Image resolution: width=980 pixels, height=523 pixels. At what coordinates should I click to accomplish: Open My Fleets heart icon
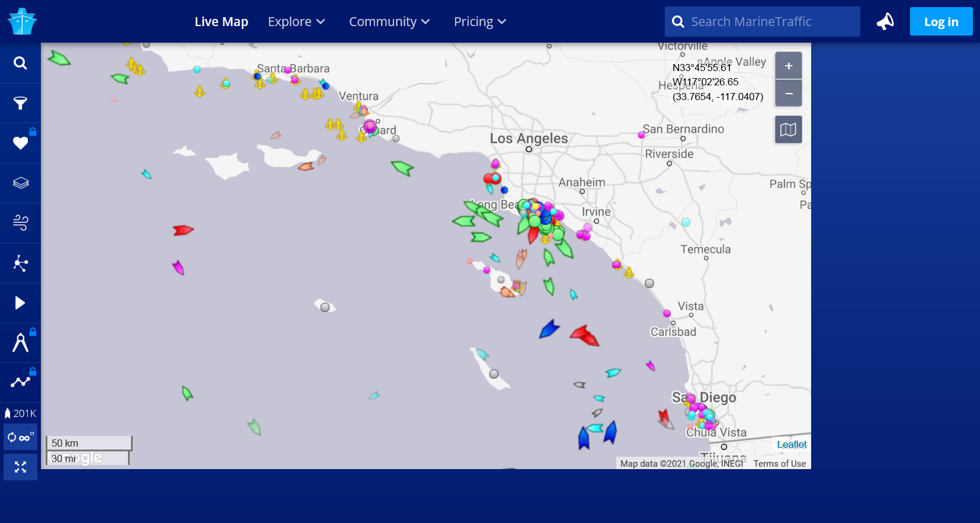pos(20,143)
